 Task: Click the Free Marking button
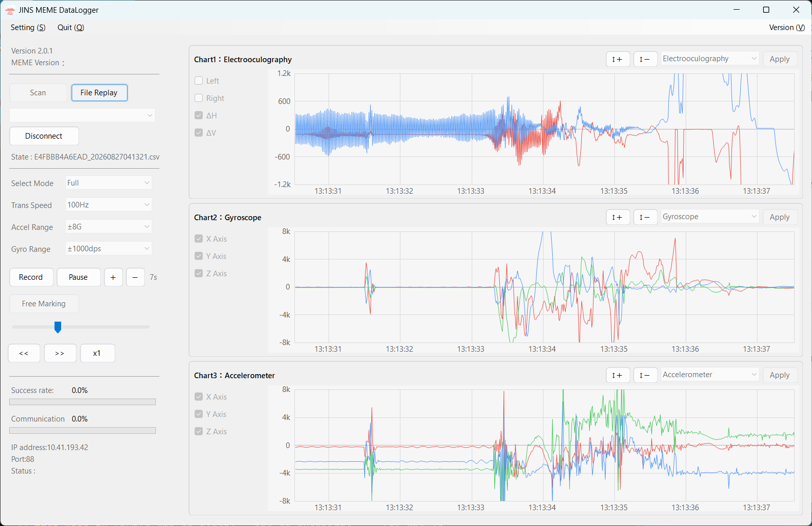pos(44,304)
